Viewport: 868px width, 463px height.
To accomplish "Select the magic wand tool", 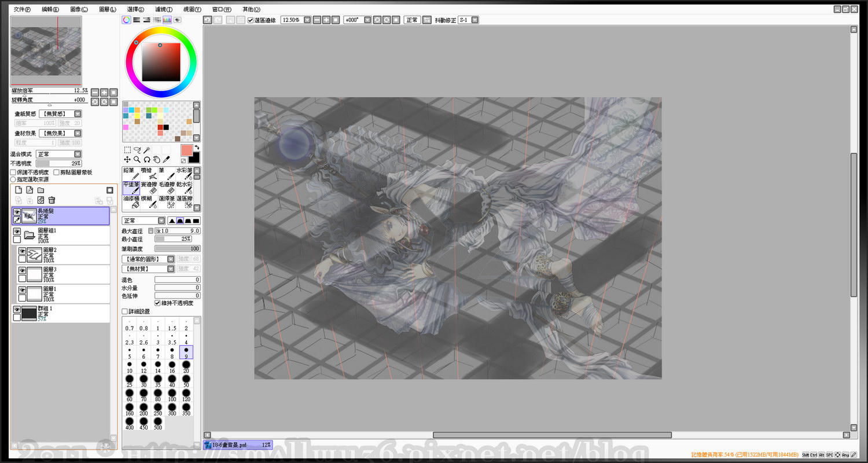I will click(x=147, y=149).
